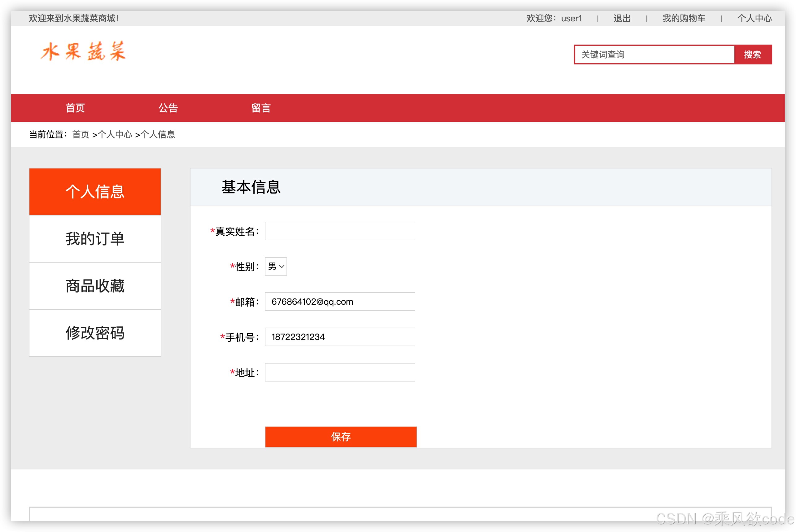Open 我的购物车 shopping cart link
This screenshot has width=796, height=532.
coord(683,18)
